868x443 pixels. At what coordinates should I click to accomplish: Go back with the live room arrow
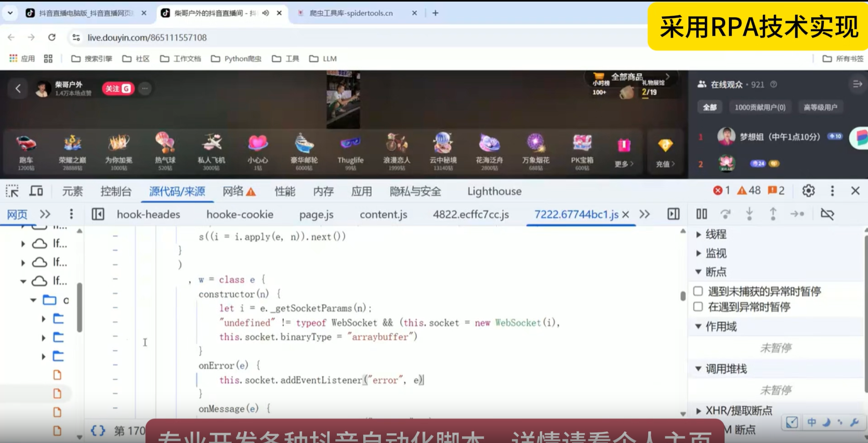pyautogui.click(x=18, y=88)
